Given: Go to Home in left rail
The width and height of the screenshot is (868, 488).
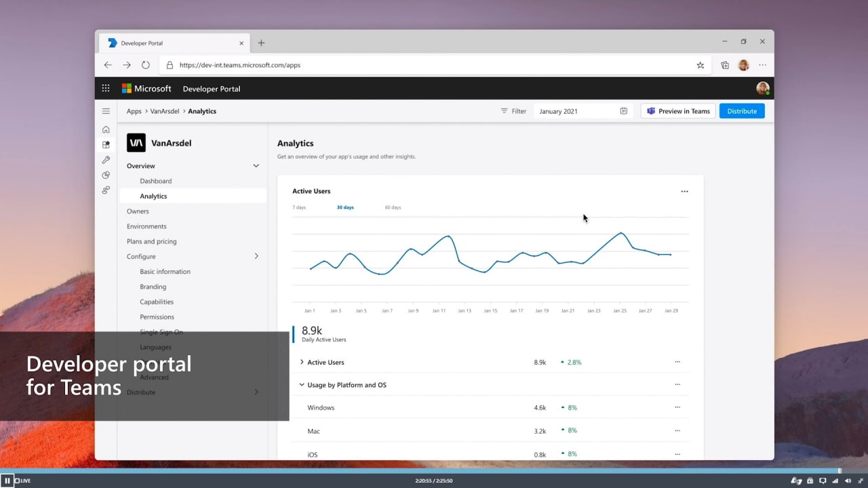Looking at the screenshot, I should tap(106, 129).
